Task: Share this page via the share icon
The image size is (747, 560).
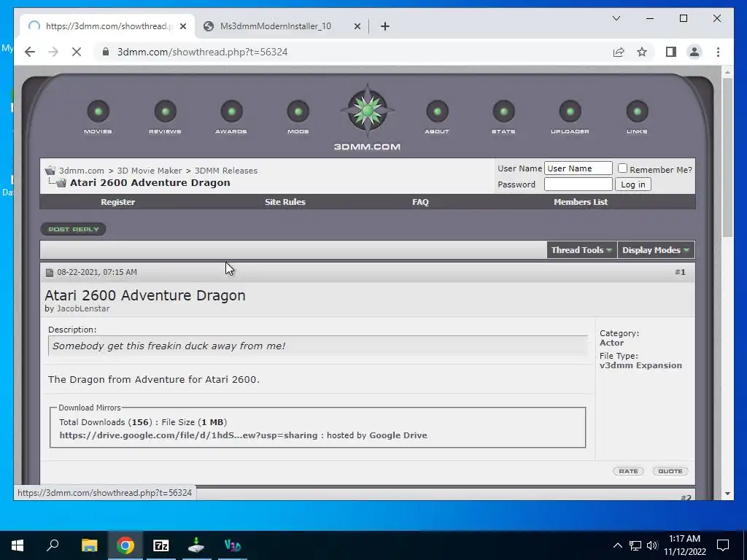Action: click(619, 52)
